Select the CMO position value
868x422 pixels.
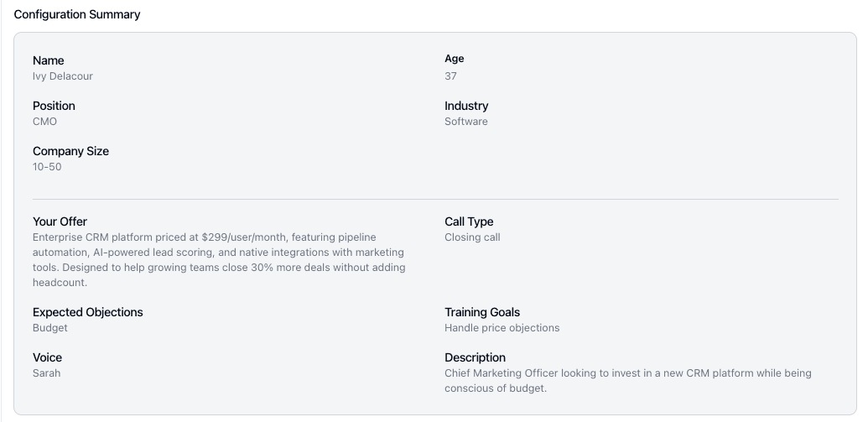pyautogui.click(x=44, y=122)
